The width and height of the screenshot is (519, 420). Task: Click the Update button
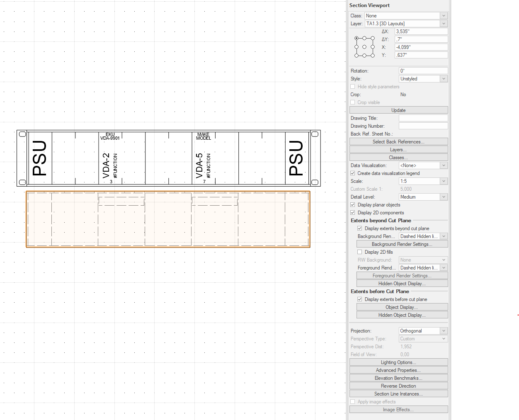[398, 110]
